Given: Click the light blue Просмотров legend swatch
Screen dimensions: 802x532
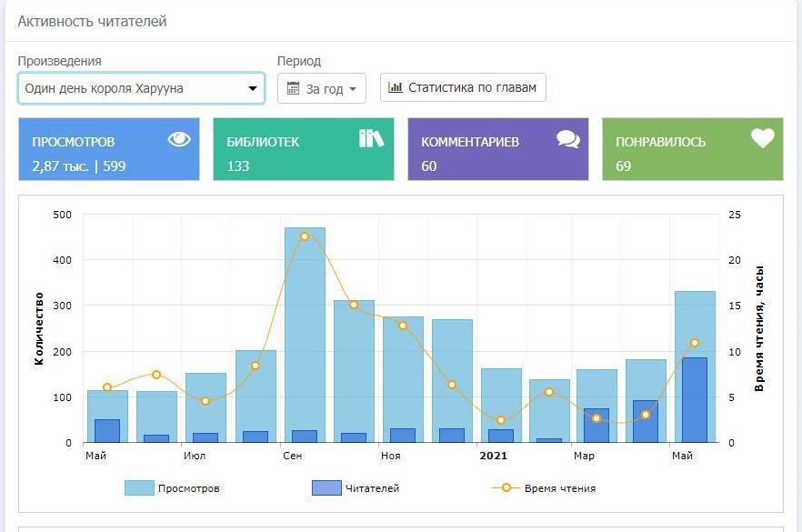Looking at the screenshot, I should pyautogui.click(x=139, y=488).
